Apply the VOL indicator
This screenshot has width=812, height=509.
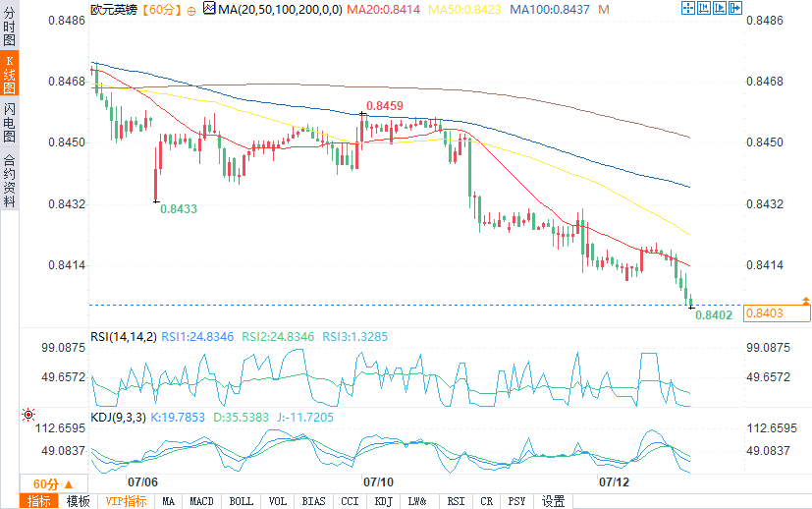278,502
